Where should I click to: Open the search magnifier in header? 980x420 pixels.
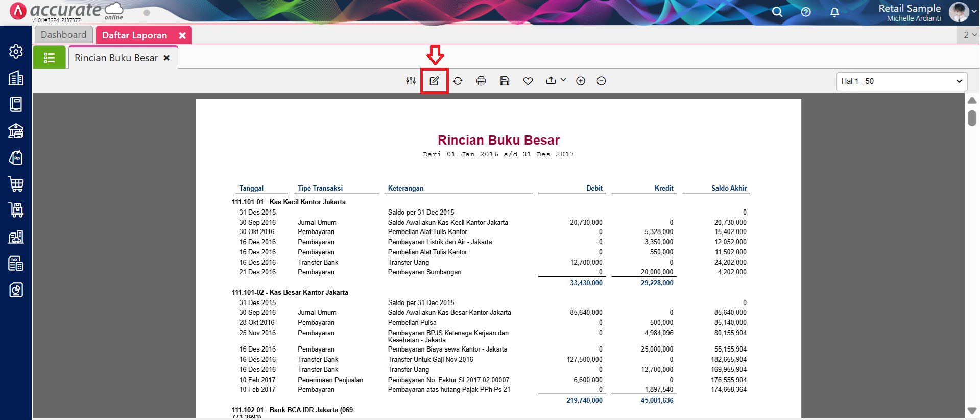coord(777,12)
